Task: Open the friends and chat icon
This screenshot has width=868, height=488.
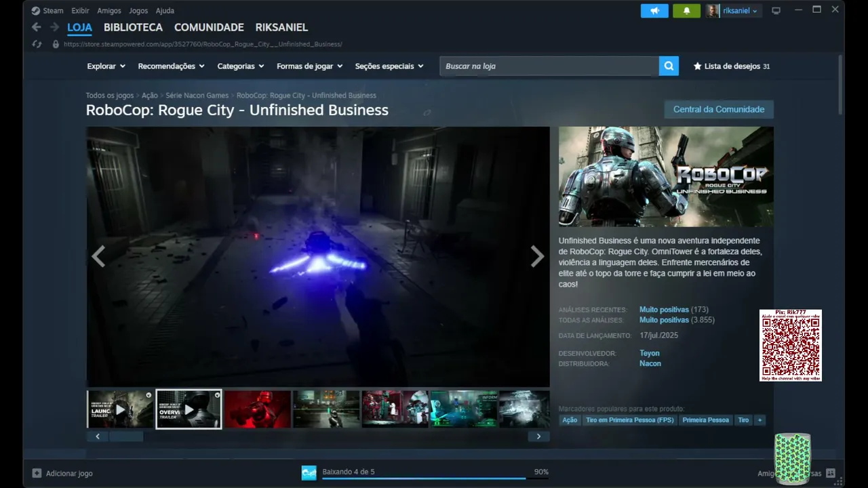Action: [831, 473]
